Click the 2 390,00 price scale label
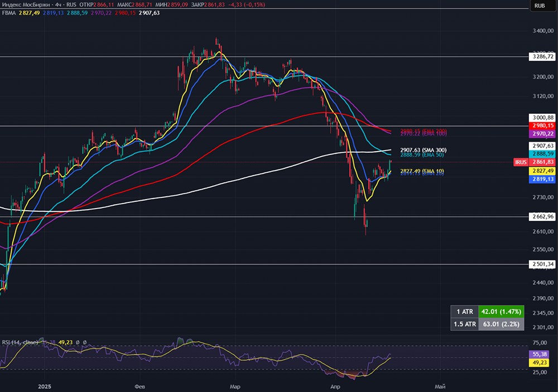The image size is (558, 392). point(543,298)
